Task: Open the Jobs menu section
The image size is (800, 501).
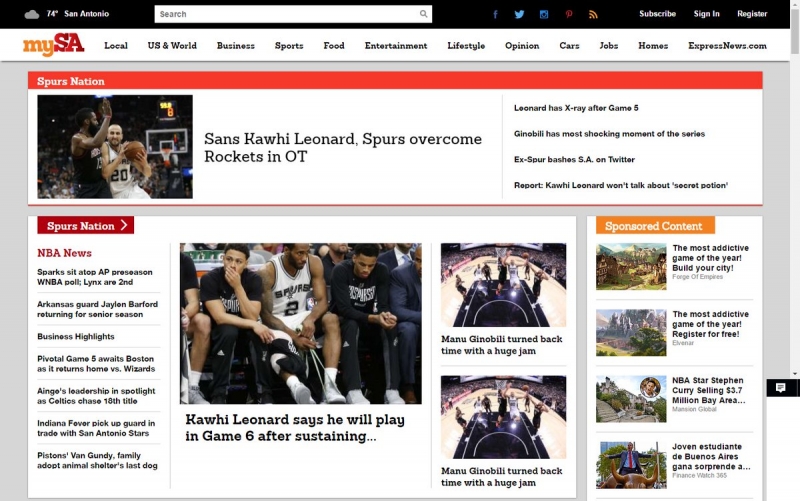Action: point(609,45)
